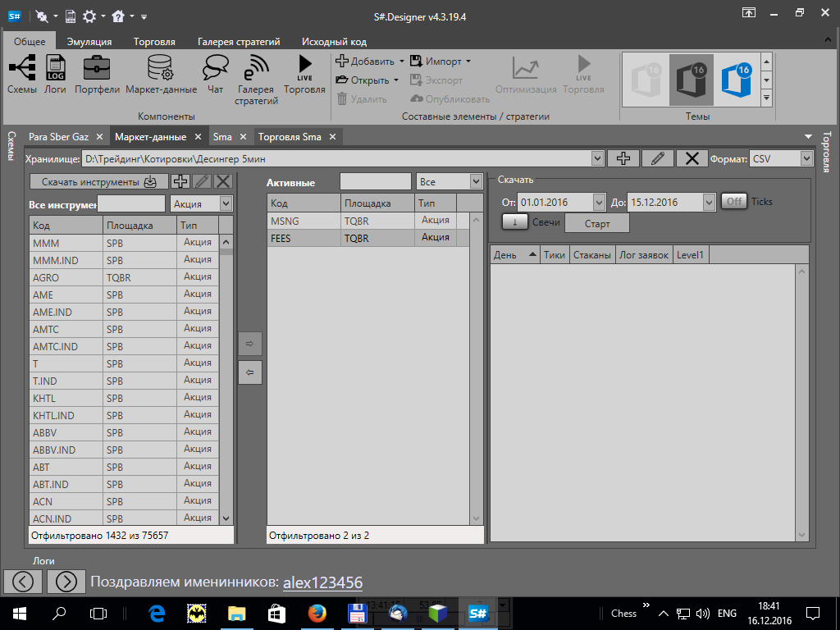Open File Explorer from the taskbar
This screenshot has width=840, height=630.
(236, 614)
